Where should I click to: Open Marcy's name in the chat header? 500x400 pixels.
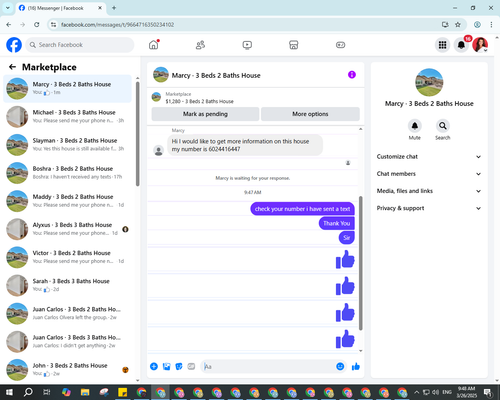pos(216,76)
